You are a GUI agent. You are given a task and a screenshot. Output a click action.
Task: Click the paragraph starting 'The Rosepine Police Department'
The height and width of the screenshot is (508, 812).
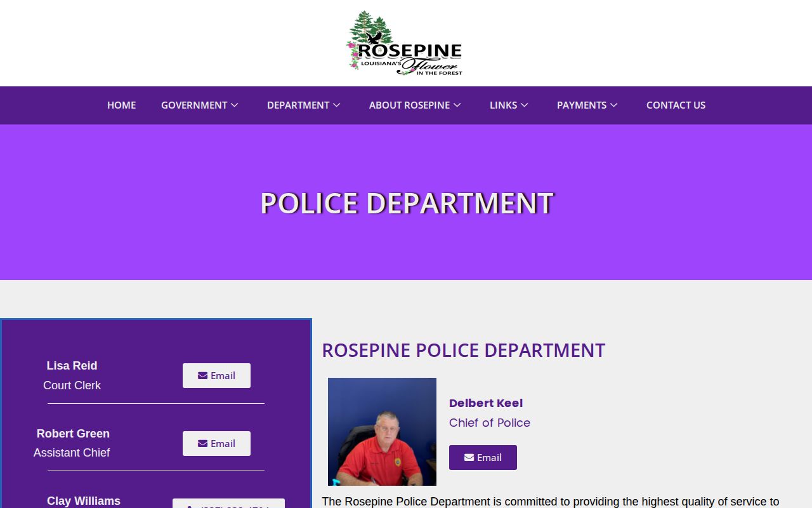[x=551, y=502]
